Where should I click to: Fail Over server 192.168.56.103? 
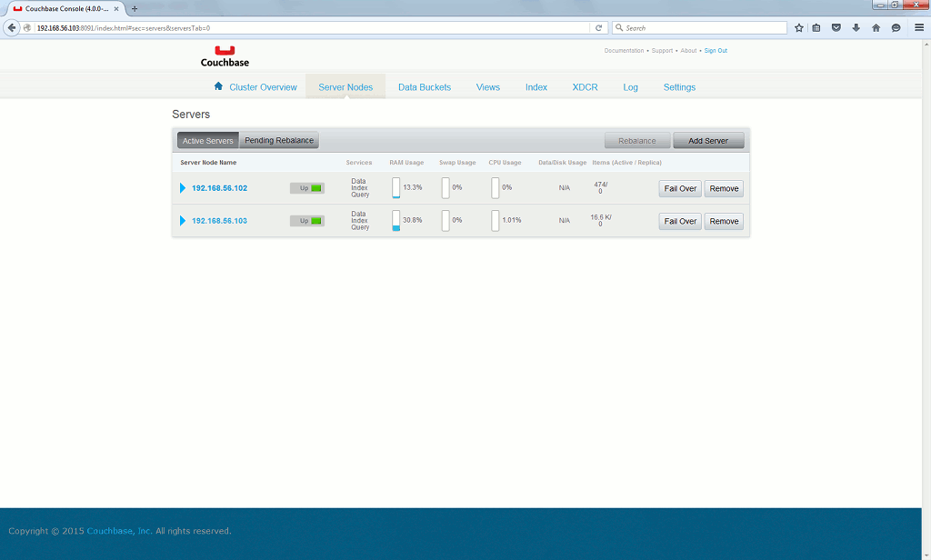click(x=680, y=221)
